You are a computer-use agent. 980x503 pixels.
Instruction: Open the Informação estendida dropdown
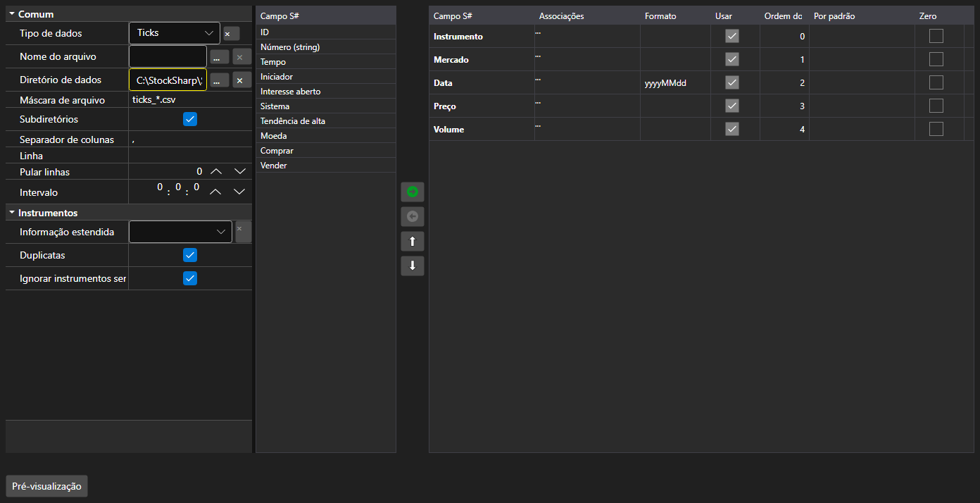(x=181, y=232)
